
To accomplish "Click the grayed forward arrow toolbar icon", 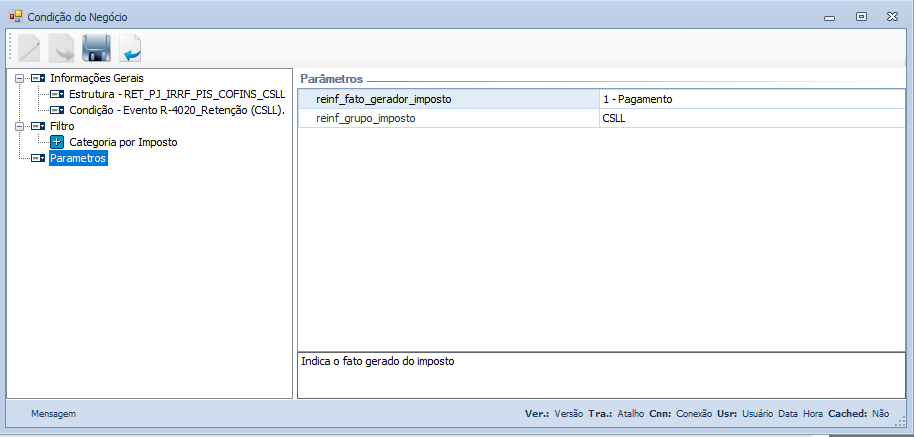I will (62, 48).
